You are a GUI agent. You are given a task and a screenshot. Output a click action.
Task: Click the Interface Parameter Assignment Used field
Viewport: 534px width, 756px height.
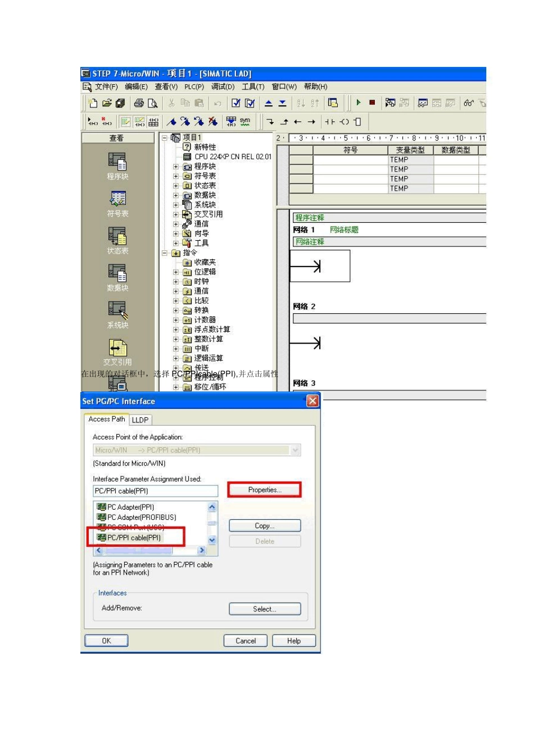[155, 491]
